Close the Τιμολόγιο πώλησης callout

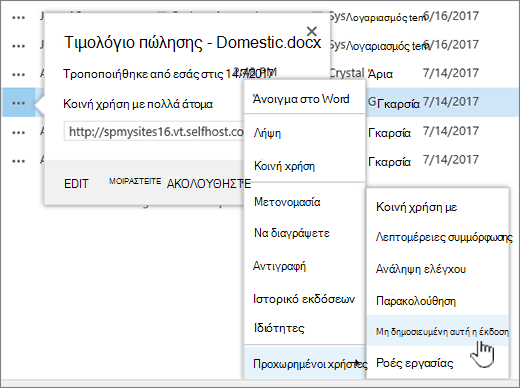tap(312, 31)
